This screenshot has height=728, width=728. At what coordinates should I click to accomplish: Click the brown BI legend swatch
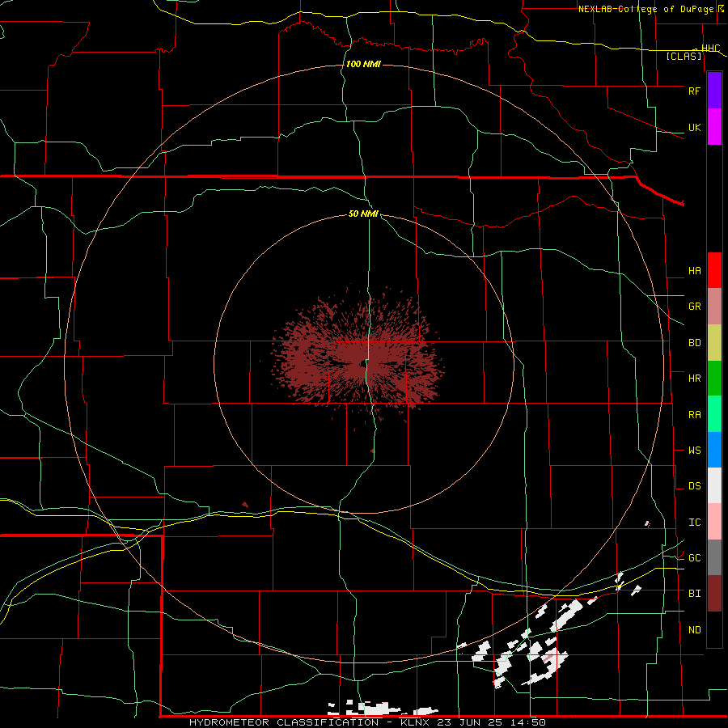pos(714,594)
